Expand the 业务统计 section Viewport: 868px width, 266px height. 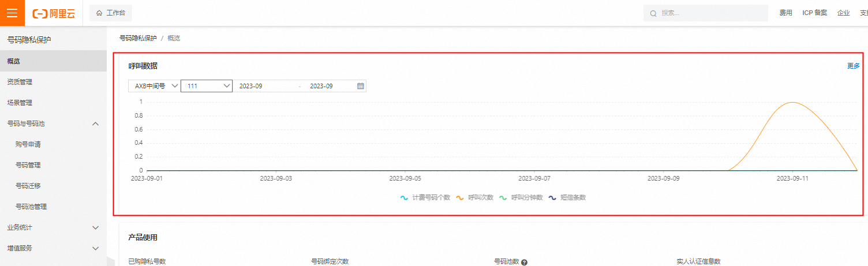pos(53,227)
